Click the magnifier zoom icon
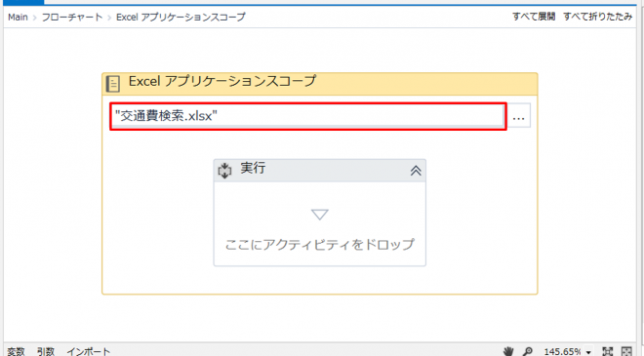Screen dimensions: 644x356 pos(528,351)
